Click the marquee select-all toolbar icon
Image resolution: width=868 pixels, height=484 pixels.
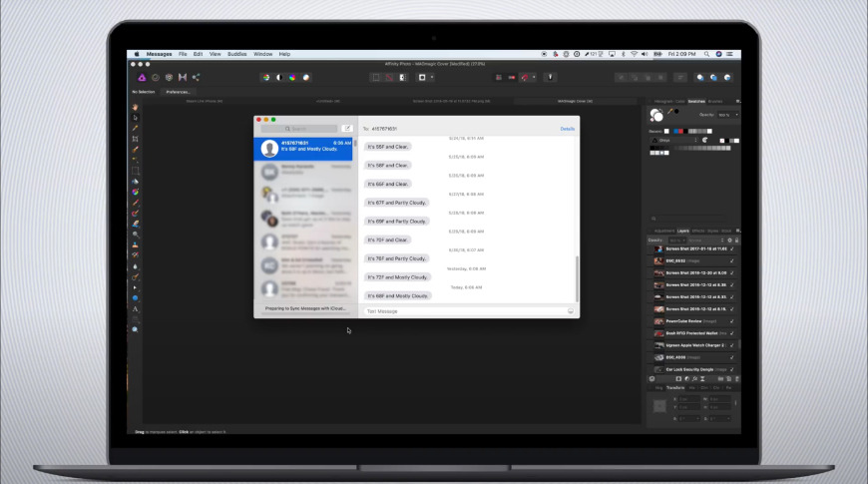click(376, 78)
